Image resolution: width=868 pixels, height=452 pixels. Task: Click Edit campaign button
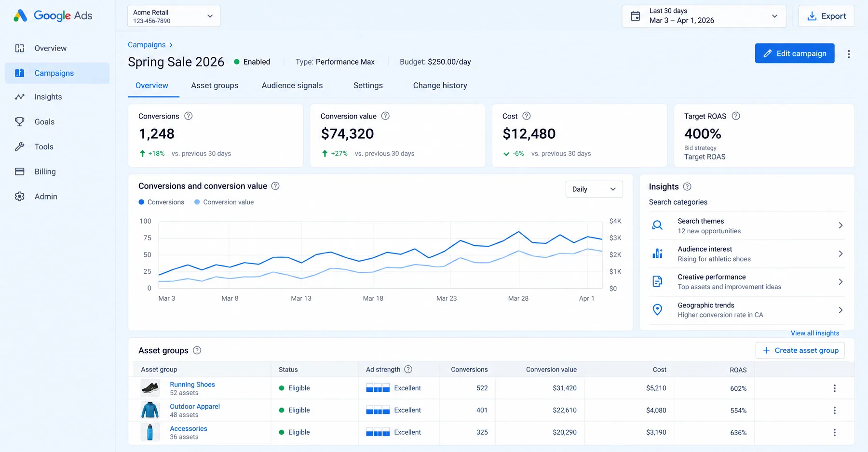(x=795, y=53)
